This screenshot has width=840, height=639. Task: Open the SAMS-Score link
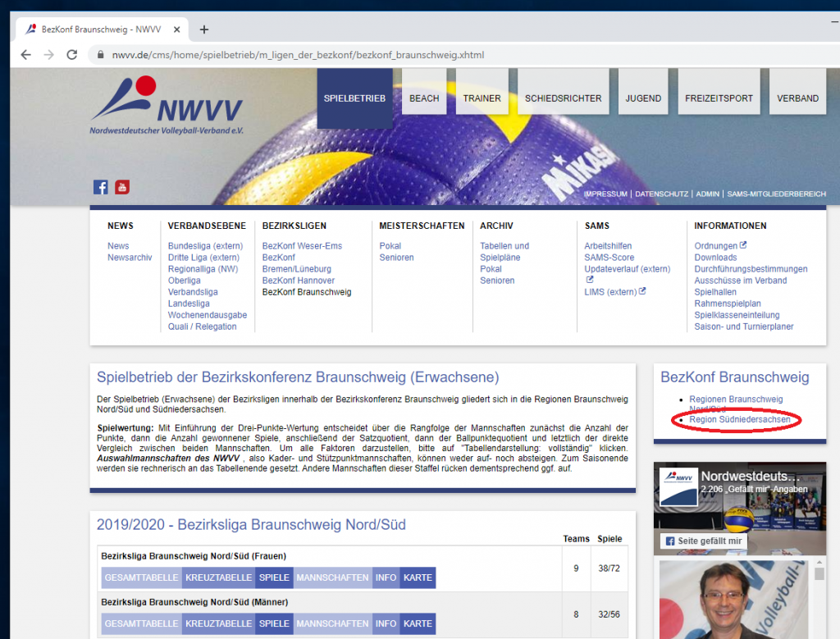[609, 258]
